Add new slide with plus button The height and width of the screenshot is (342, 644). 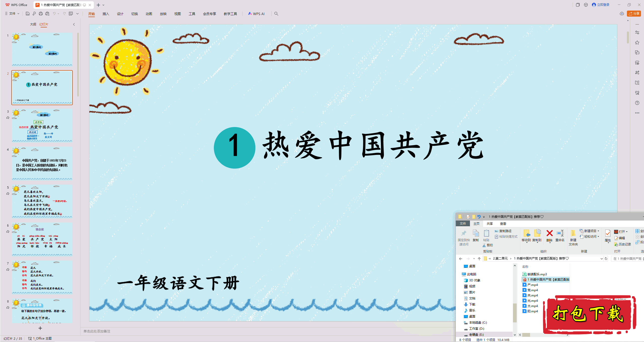point(40,328)
